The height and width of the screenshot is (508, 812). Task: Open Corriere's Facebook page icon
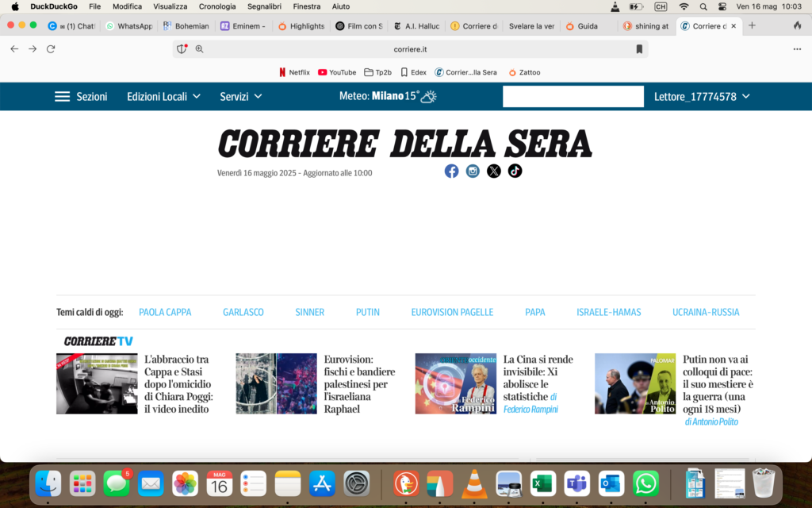pos(451,171)
